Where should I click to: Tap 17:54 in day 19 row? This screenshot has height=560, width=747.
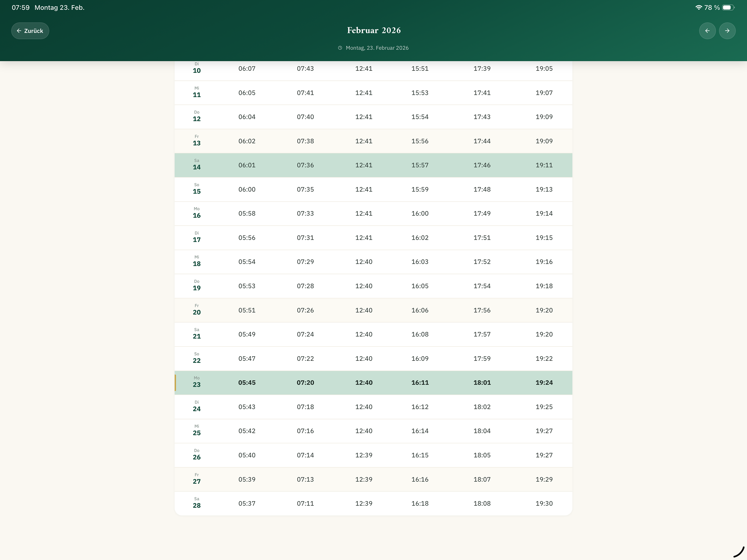pyautogui.click(x=482, y=286)
